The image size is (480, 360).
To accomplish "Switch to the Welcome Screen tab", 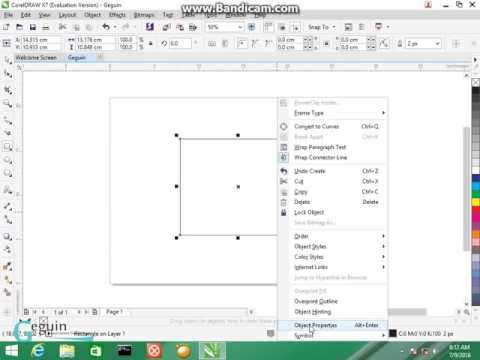I will point(36,58).
